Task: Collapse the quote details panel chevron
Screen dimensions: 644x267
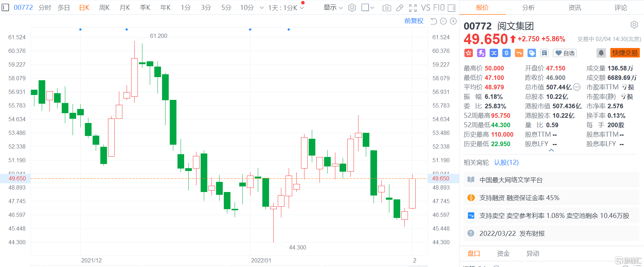Action: click(x=551, y=150)
